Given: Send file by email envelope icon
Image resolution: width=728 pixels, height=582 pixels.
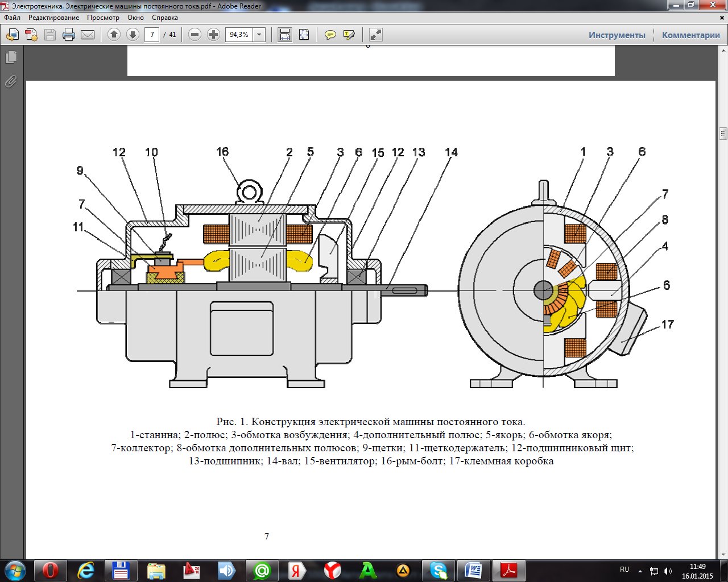Looking at the screenshot, I should (88, 35).
